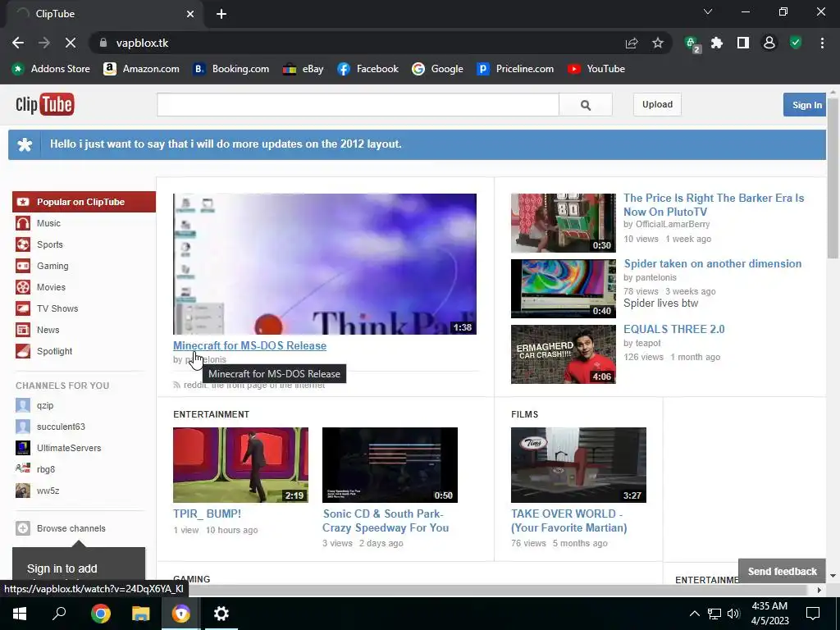
Task: Open the Booking.com bookmark
Action: tap(231, 69)
